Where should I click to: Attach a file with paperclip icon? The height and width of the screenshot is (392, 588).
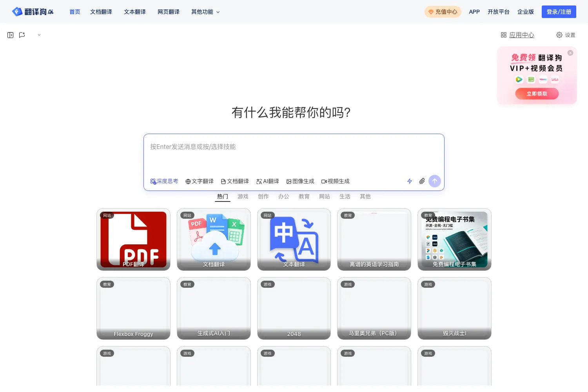pos(422,181)
